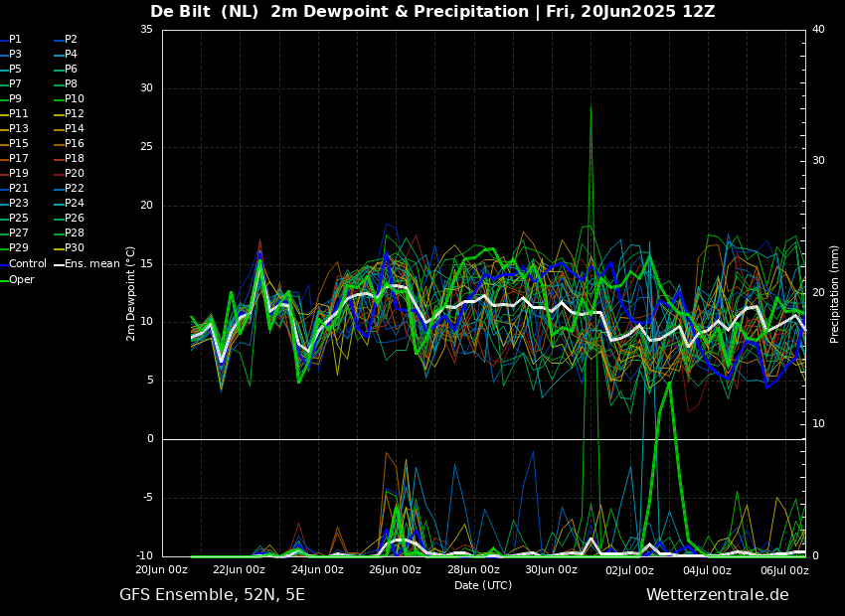Select the P2 legend label

(x=71, y=40)
